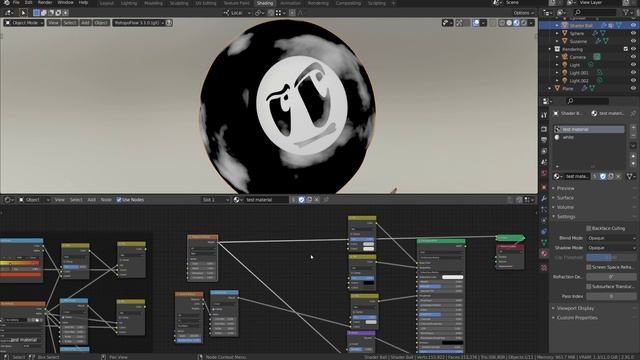Click the outliner search field
The image size is (640, 360).
click(x=594, y=13)
